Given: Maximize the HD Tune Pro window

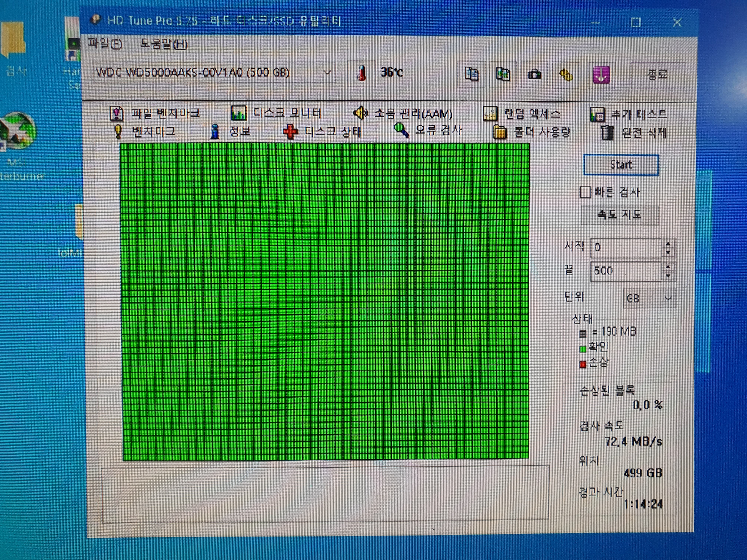Looking at the screenshot, I should coord(636,23).
